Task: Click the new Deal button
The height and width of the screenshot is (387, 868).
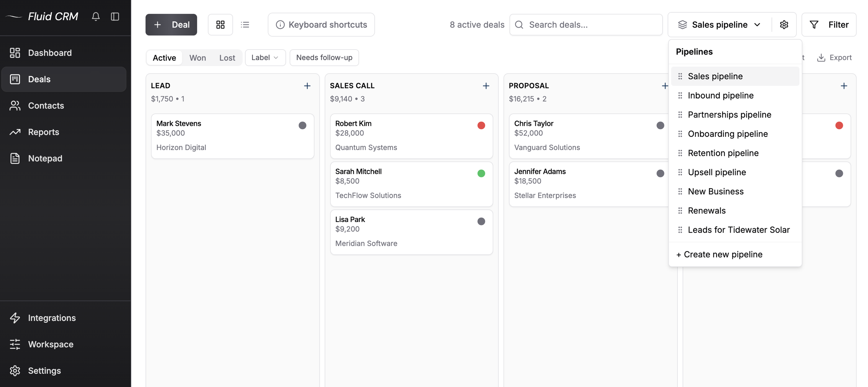Action: point(171,24)
